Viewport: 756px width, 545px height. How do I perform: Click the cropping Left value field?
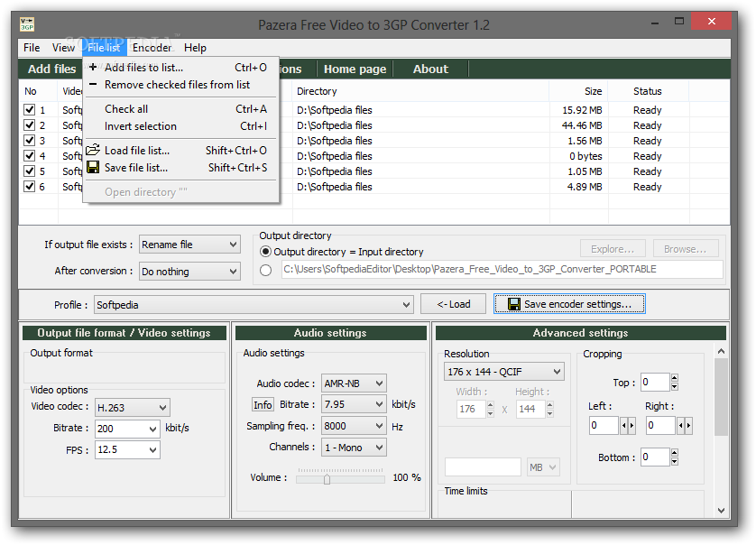tap(604, 425)
